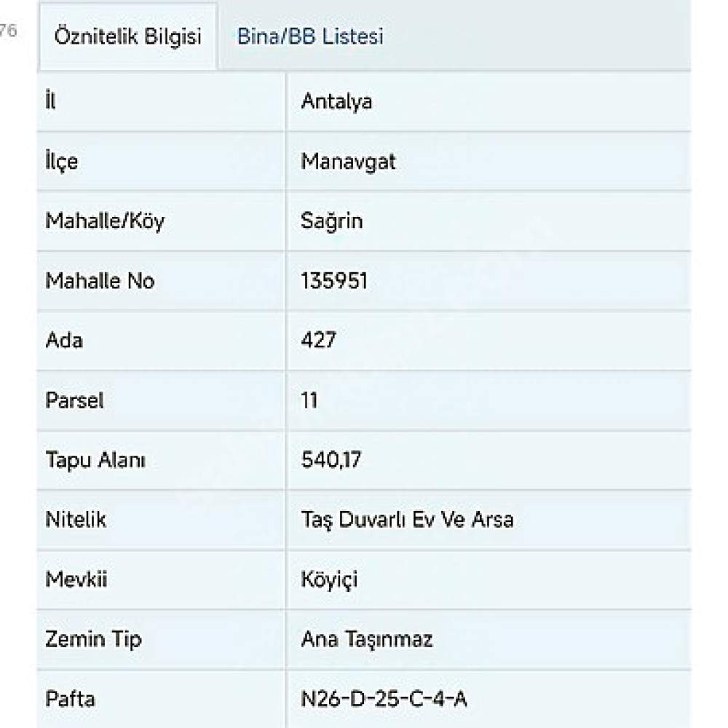Click the Nitelik row label

click(x=76, y=520)
